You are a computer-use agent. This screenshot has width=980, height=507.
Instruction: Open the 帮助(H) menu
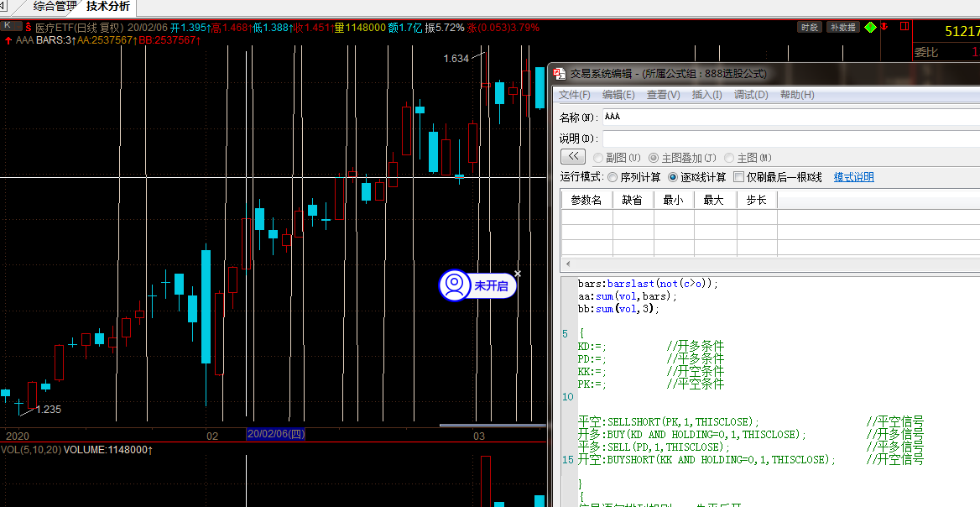(797, 94)
